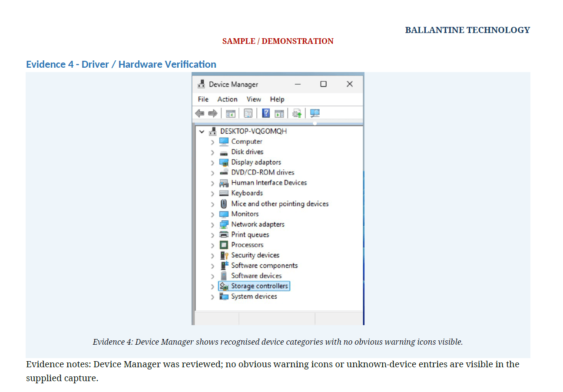The image size is (563, 392).
Task: Click the Show/Hide console tree icon
Action: tap(230, 113)
